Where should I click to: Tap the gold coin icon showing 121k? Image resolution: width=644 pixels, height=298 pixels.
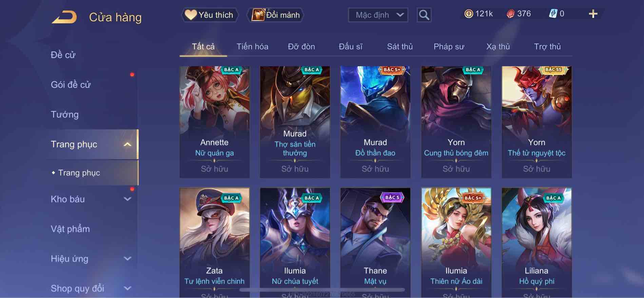coord(468,14)
